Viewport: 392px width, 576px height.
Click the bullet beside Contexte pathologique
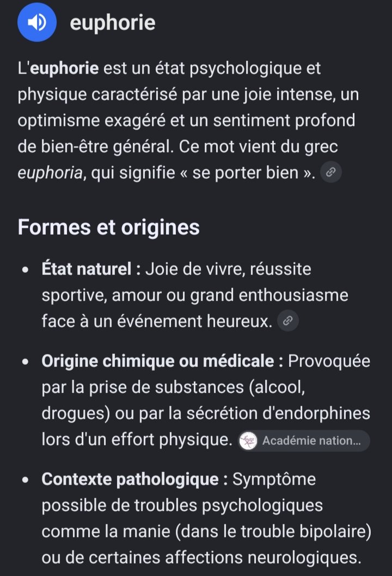(x=26, y=480)
